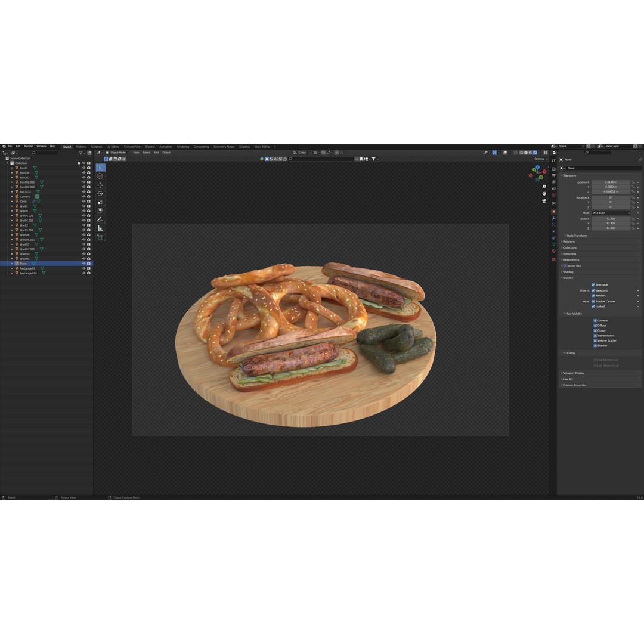
Task: Select the Scale tool
Action: tap(100, 202)
